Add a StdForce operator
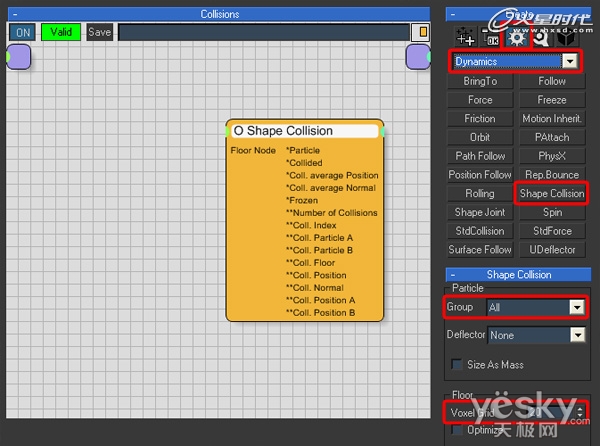The width and height of the screenshot is (600, 446). coord(552,231)
